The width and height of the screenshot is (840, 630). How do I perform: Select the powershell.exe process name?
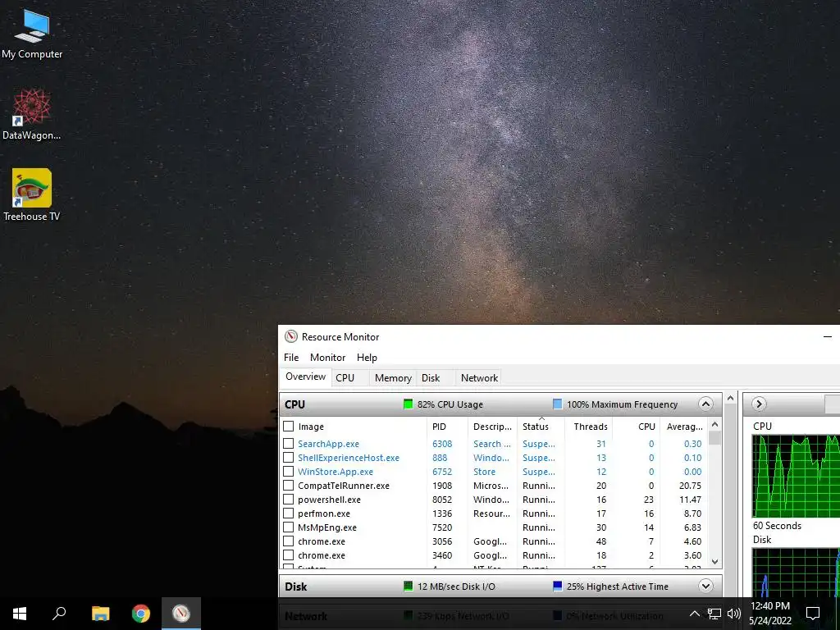[329, 500]
